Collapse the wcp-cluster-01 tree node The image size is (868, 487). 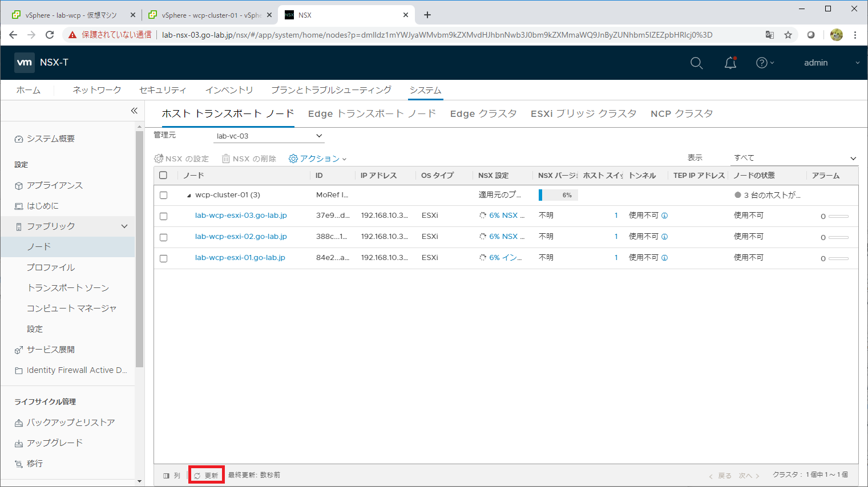tap(189, 196)
